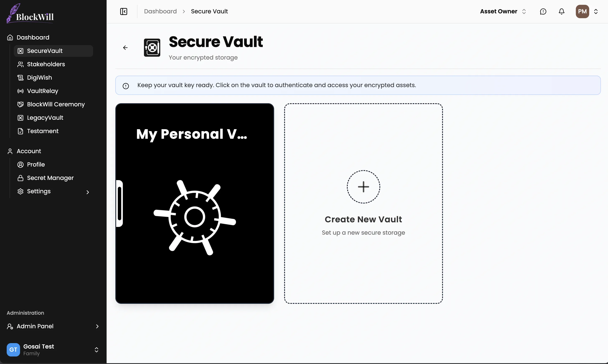
Task: Click the plus icon to add vault
Action: click(363, 187)
